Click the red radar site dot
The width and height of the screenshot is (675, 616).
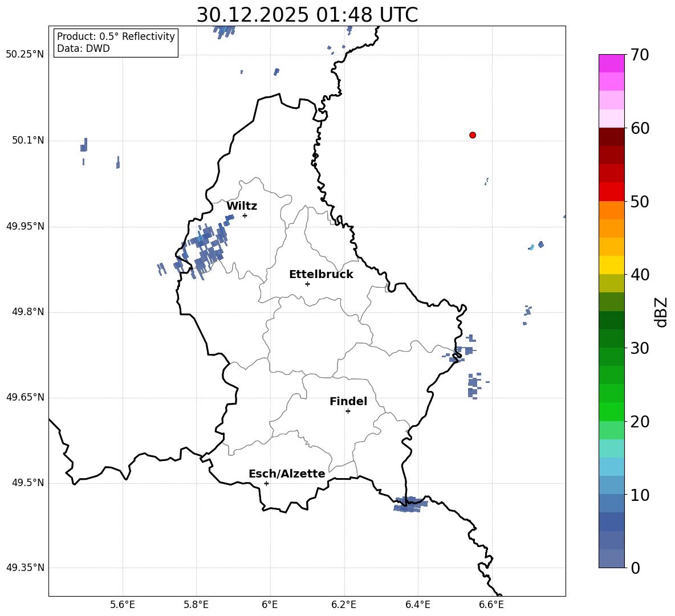pos(473,135)
